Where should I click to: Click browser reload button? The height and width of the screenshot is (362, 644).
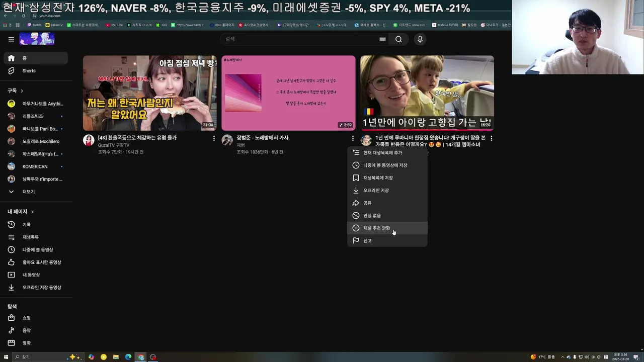[x=23, y=16]
